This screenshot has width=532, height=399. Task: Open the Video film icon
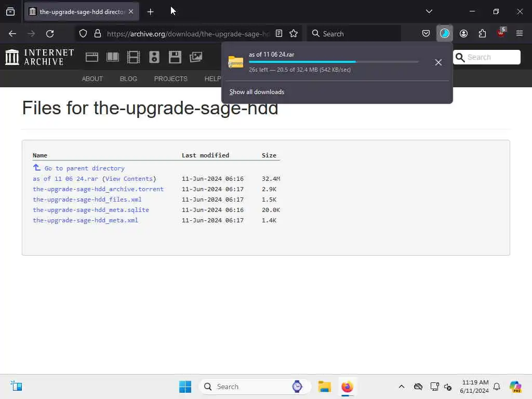click(x=134, y=57)
